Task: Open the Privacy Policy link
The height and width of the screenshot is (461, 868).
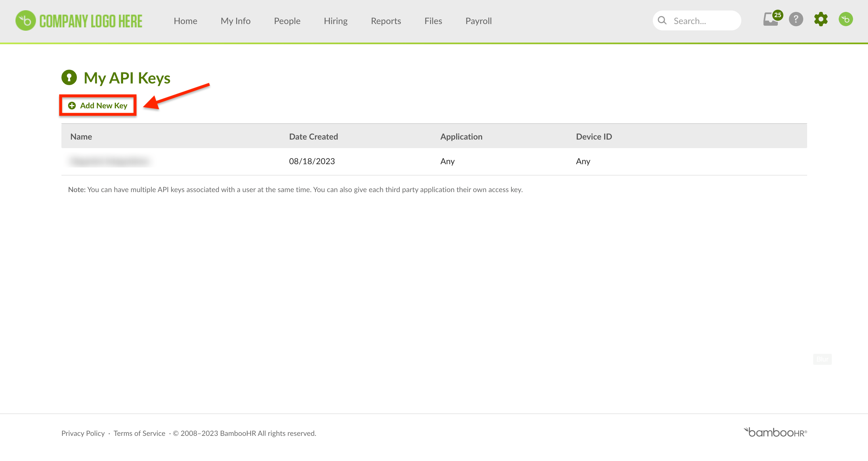Action: tap(83, 433)
